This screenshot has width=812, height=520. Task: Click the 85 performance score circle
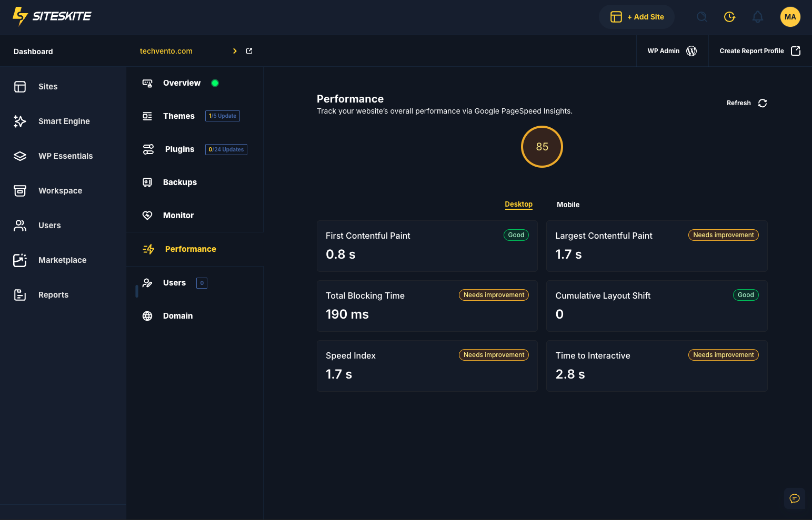(x=542, y=147)
